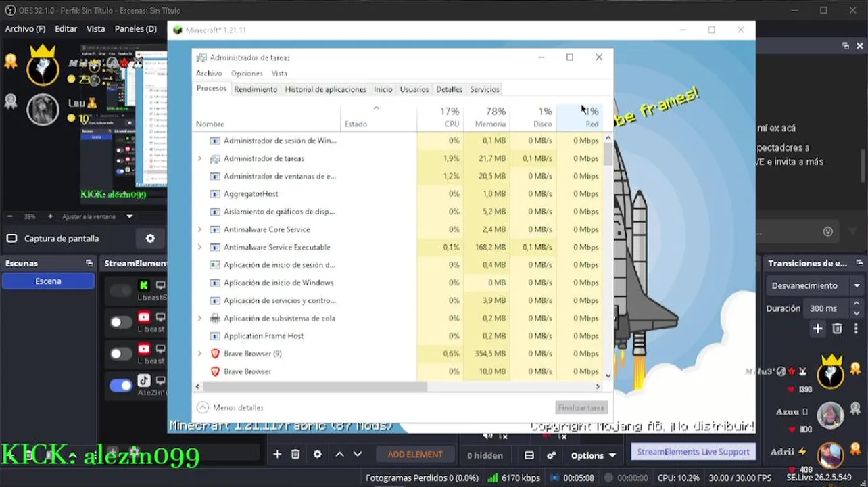The height and width of the screenshot is (487, 868).
Task: Expand the Brave Browser (9) group
Action: click(x=199, y=354)
